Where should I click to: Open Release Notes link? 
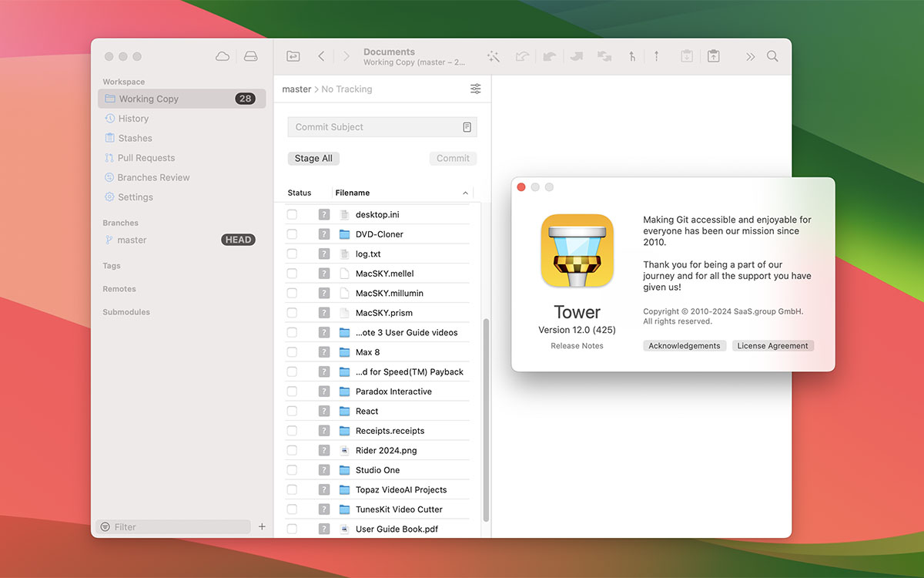[x=577, y=346]
